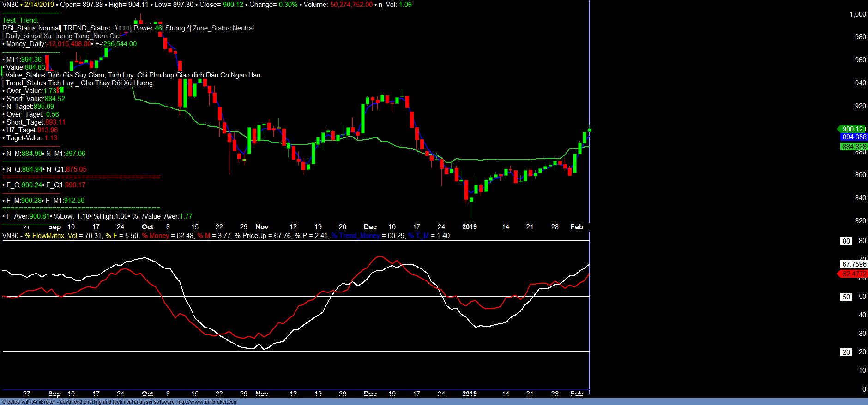The image size is (868, 405).
Task: Click the boxed 80 level marker
Action: coord(846,241)
